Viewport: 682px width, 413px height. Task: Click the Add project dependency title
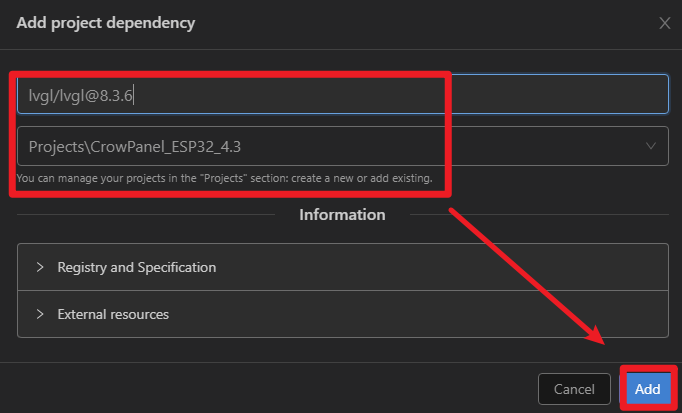coord(106,23)
